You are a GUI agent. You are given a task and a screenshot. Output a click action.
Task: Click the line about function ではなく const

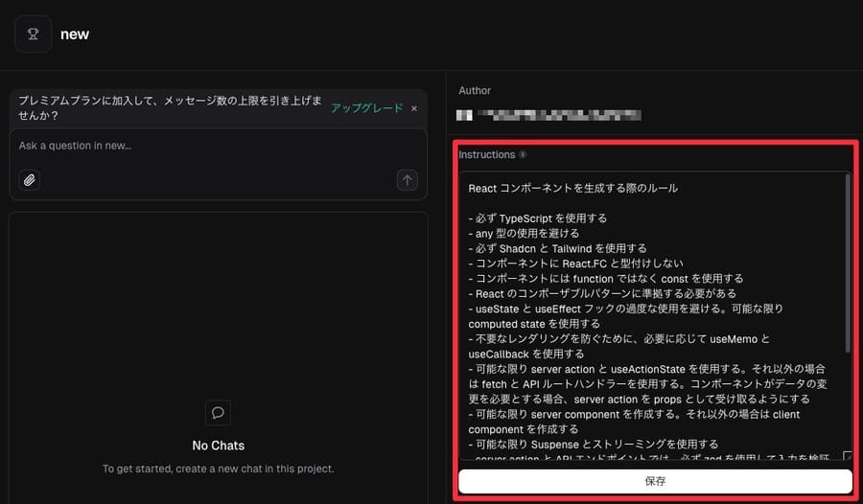[605, 279]
